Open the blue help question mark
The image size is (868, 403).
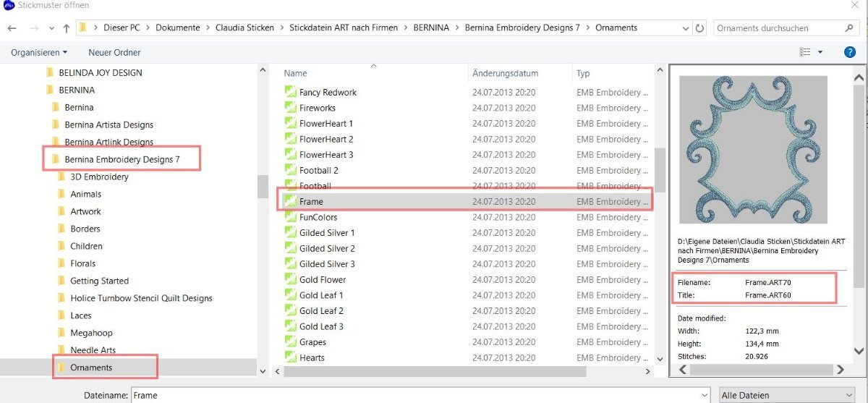point(850,52)
